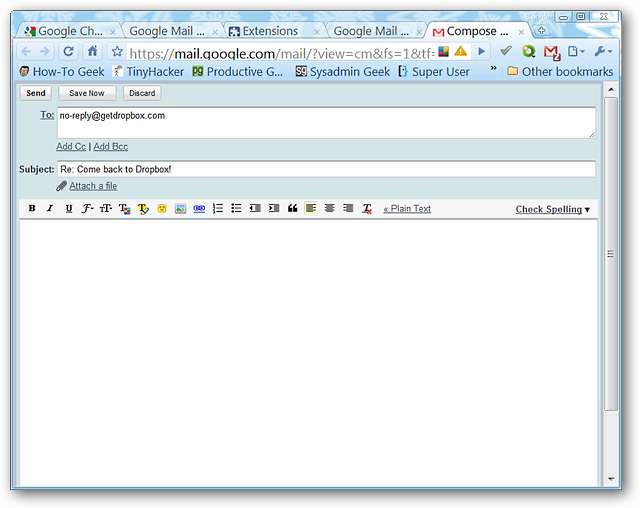640x508 pixels.
Task: Open the Sysadmin Geek bookmark
Action: [342, 72]
